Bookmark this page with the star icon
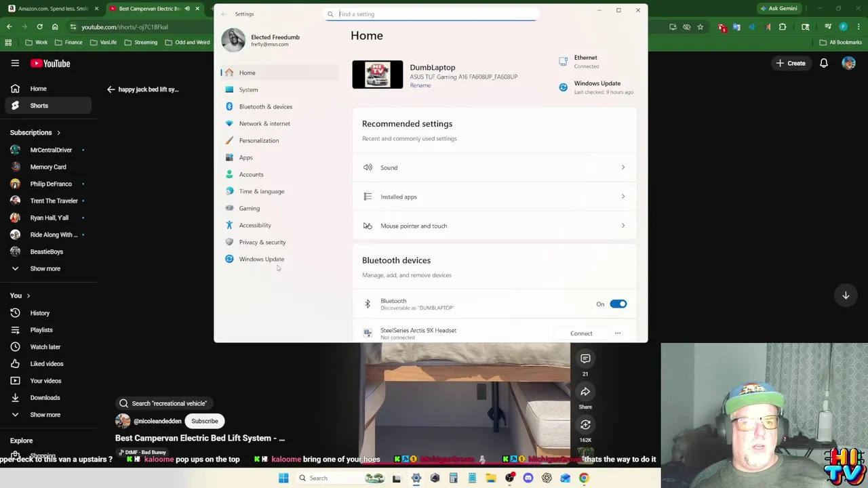This screenshot has width=868, height=488. (x=701, y=26)
